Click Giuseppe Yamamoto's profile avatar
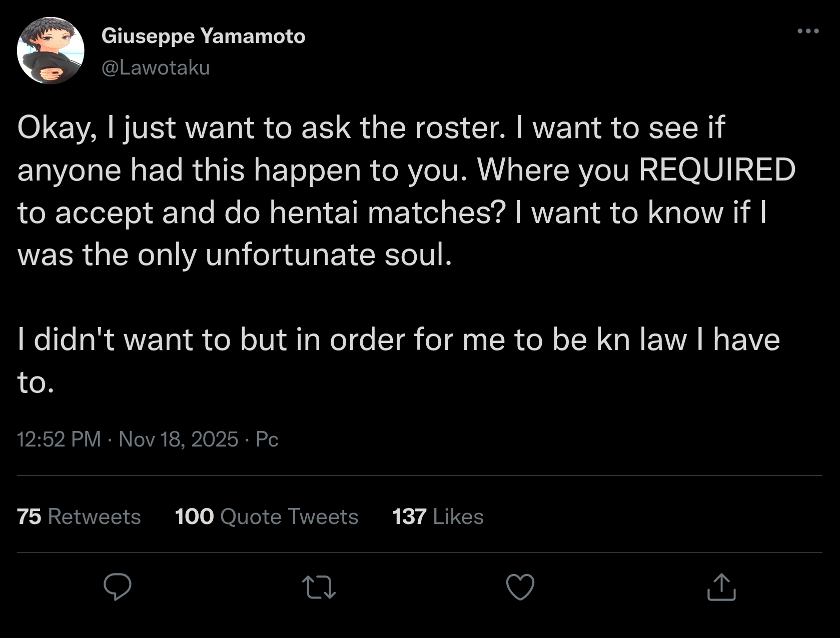This screenshot has height=638, width=840. (x=51, y=50)
